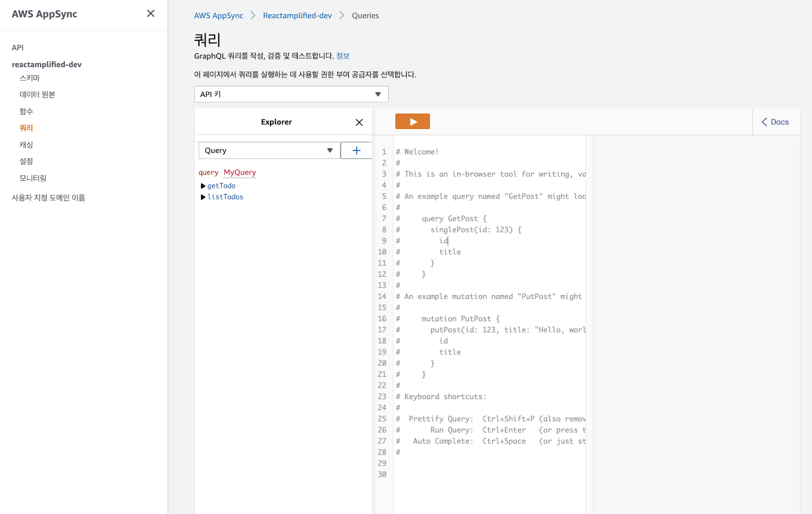Open the 데이터 원본 (Data Sources) page
This screenshot has width=812, height=514.
38,94
